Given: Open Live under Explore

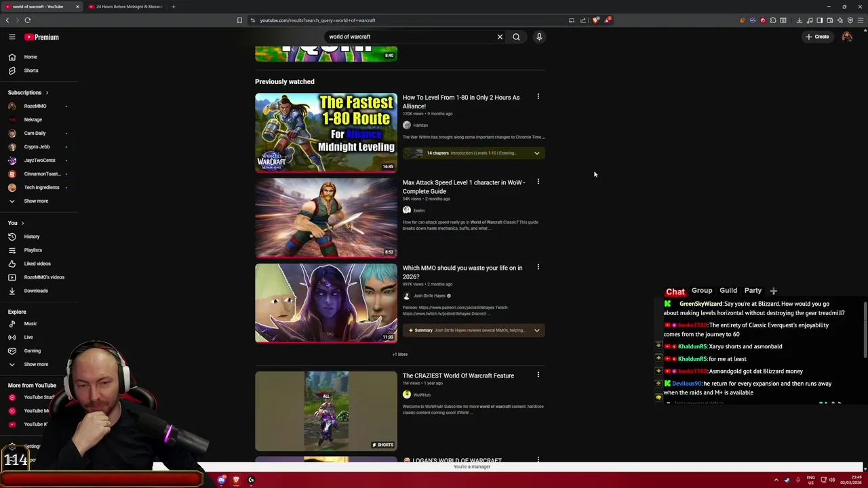Looking at the screenshot, I should (x=28, y=337).
